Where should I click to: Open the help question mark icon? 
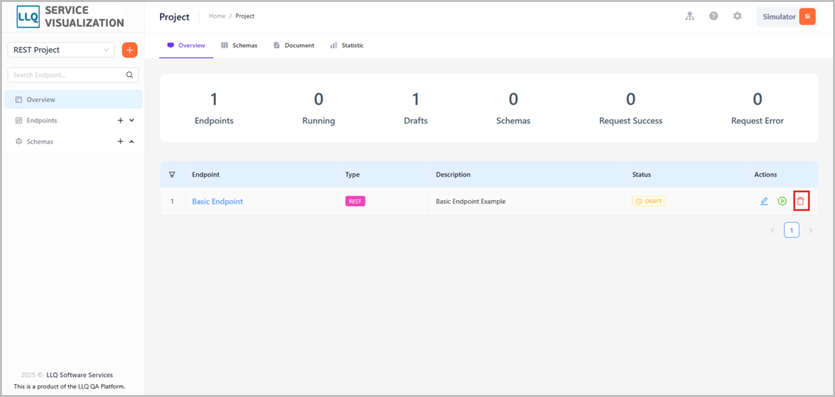coord(714,16)
